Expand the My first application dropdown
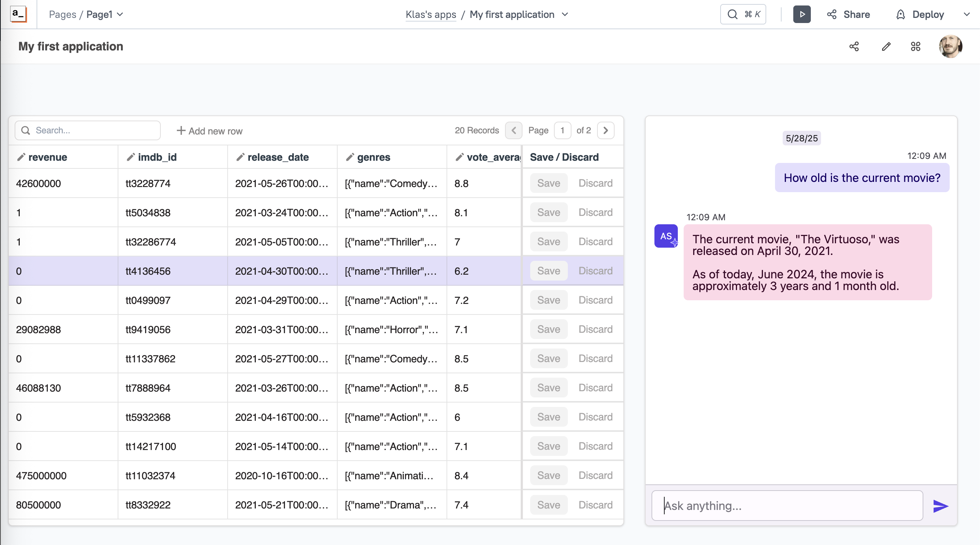The image size is (980, 545). click(566, 14)
